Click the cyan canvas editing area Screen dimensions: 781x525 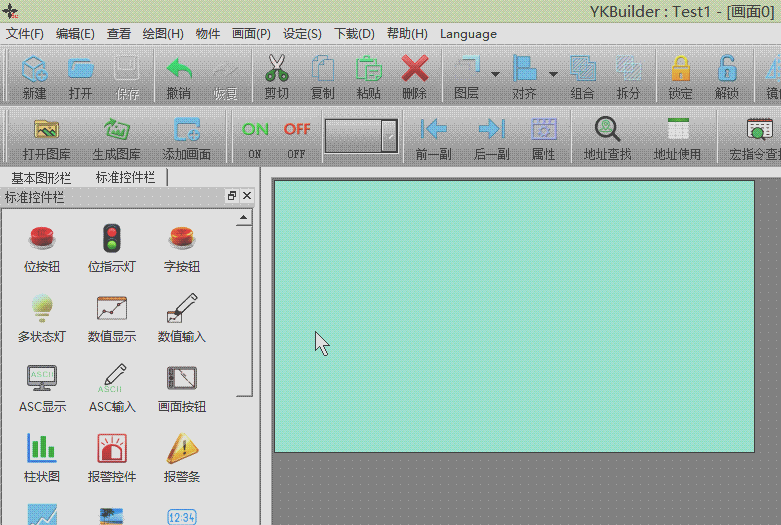tap(514, 316)
